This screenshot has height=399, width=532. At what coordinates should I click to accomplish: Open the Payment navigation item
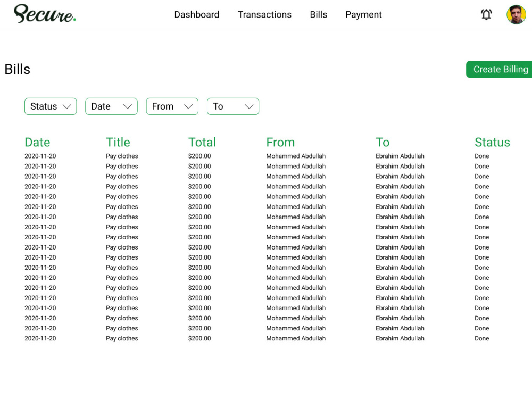tap(363, 14)
